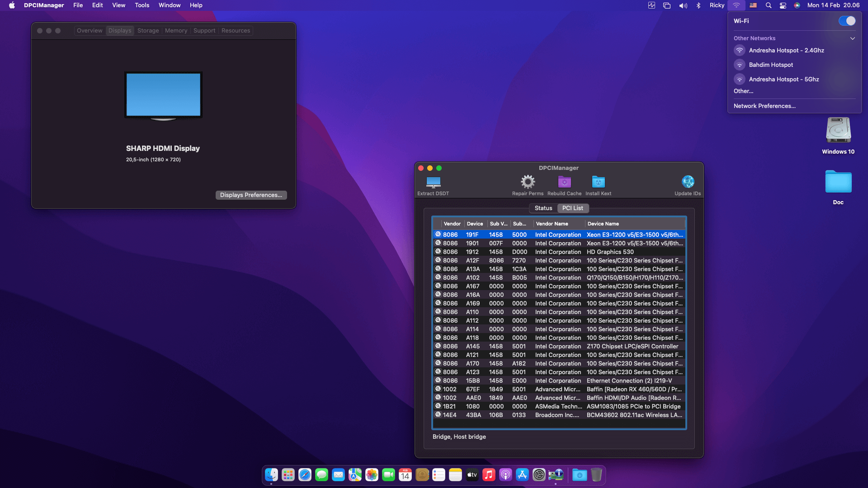Open Maps from the Dock
Viewport: 868px width, 488px height.
click(355, 474)
